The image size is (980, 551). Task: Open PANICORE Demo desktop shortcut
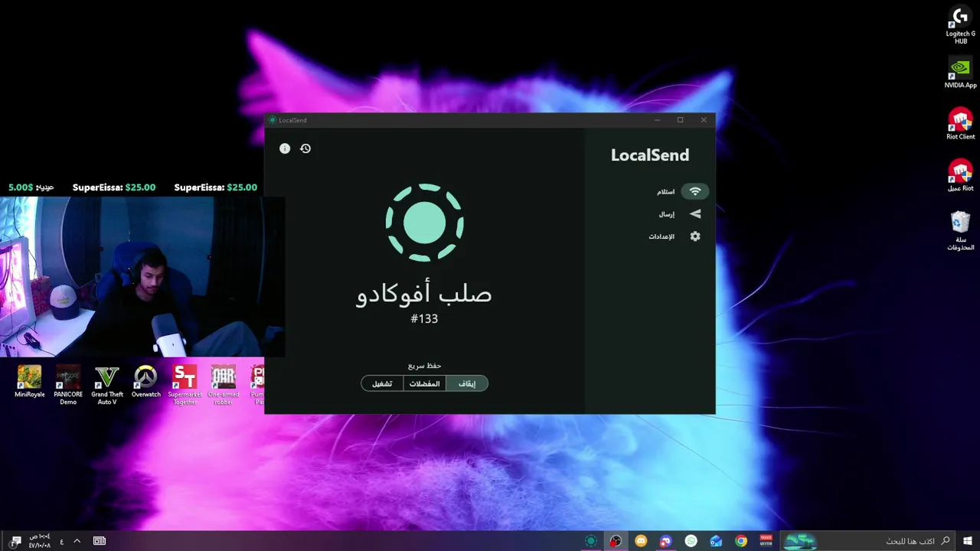pos(68,385)
